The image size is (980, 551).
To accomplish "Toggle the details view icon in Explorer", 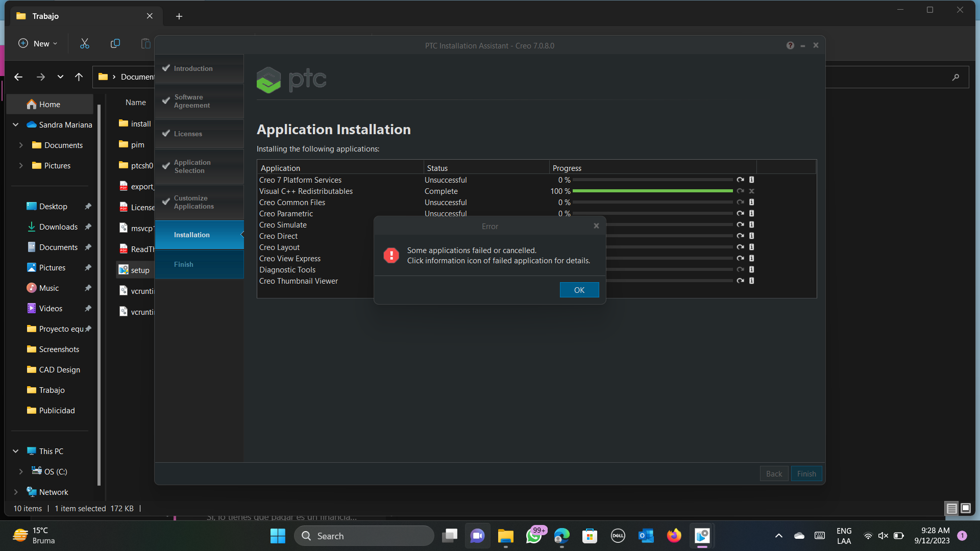I will pyautogui.click(x=951, y=508).
